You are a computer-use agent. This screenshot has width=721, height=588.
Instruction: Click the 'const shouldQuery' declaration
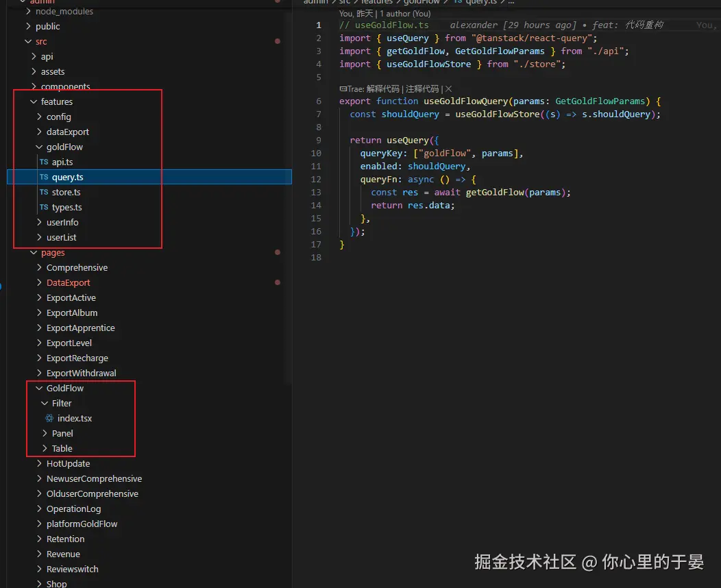(394, 114)
